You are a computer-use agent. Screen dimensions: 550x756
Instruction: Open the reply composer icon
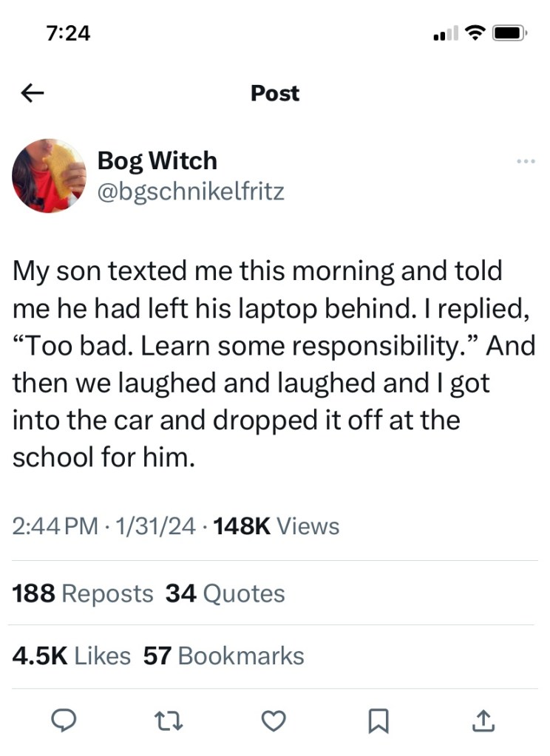65,720
